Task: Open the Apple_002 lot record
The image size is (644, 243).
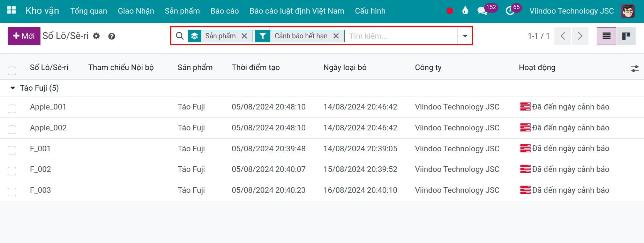Action: (48, 128)
